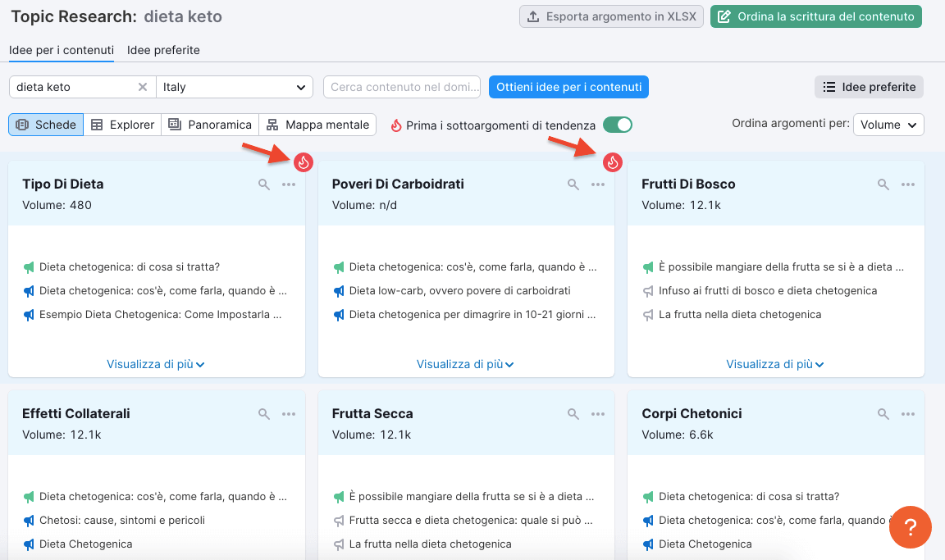Open the Italy country dropdown
Screen dimensions: 945x560
234,87
